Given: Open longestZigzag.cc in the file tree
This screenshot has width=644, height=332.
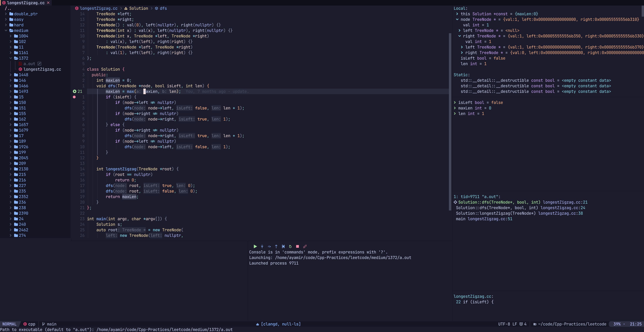Looking at the screenshot, I should click(x=42, y=69).
